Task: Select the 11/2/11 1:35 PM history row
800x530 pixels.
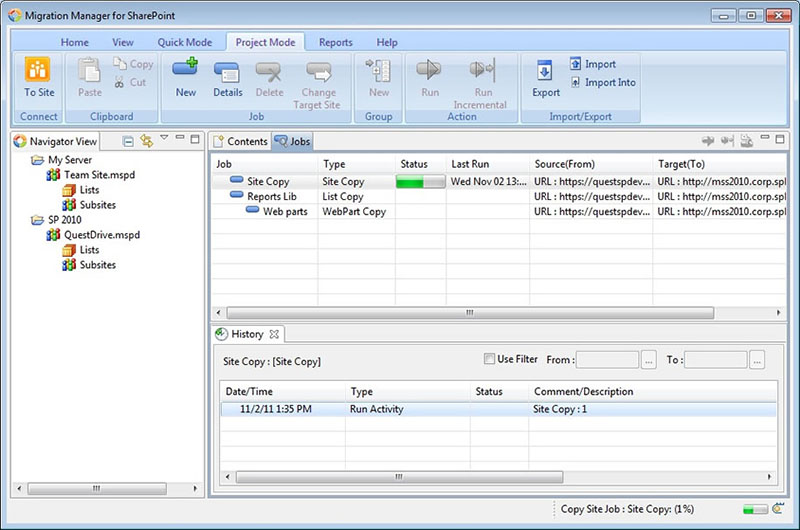Action: pyautogui.click(x=498, y=409)
